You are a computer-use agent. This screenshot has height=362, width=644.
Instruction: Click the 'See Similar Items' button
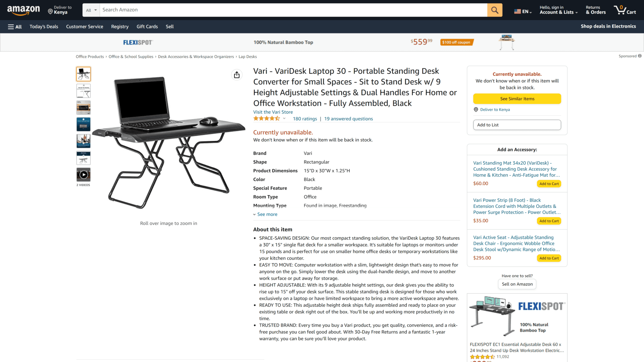[x=517, y=99]
